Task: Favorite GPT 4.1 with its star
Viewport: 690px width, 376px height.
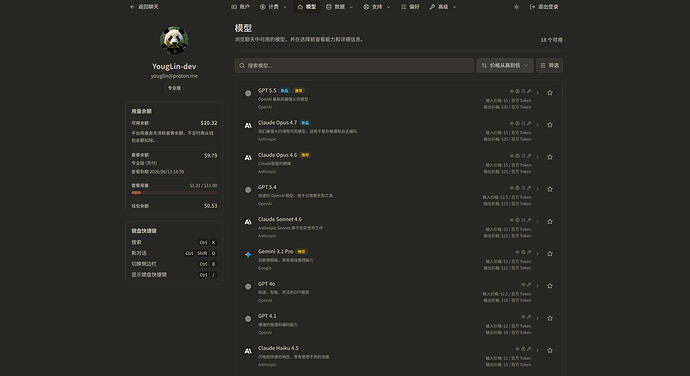Action: [550, 318]
